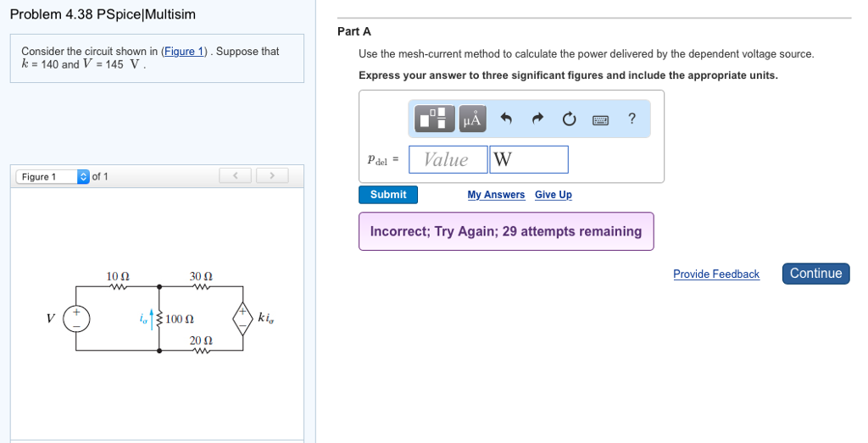Open the Figure 1 link in problem text
The height and width of the screenshot is (443, 868).
pos(184,51)
